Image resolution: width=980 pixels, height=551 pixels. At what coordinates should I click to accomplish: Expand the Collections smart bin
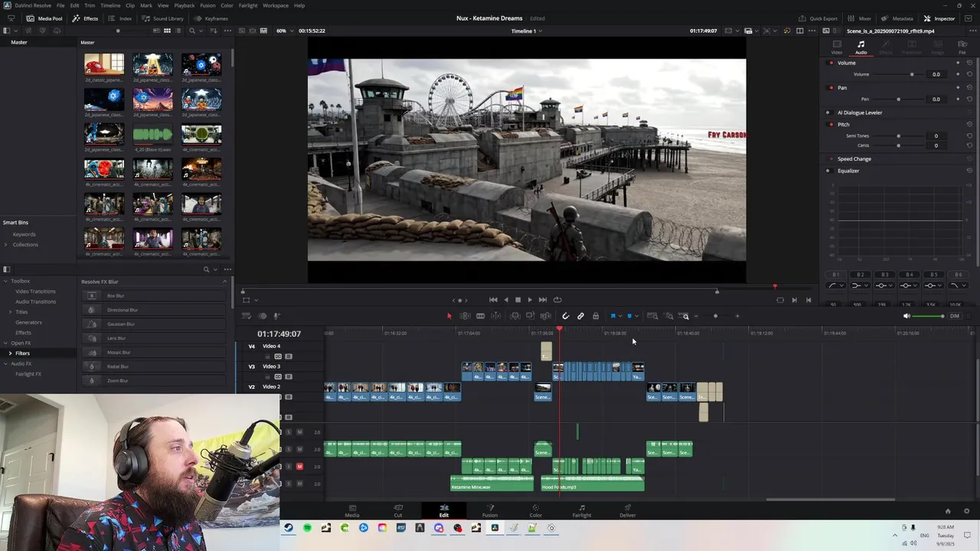[6, 245]
